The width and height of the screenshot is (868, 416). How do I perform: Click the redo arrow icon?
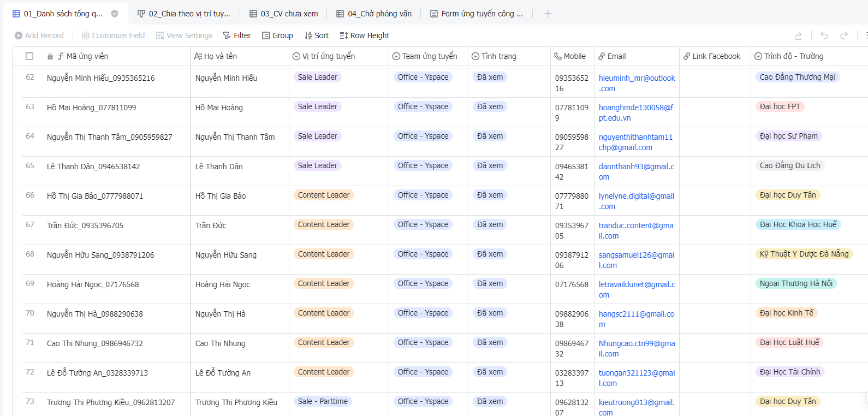(x=844, y=35)
